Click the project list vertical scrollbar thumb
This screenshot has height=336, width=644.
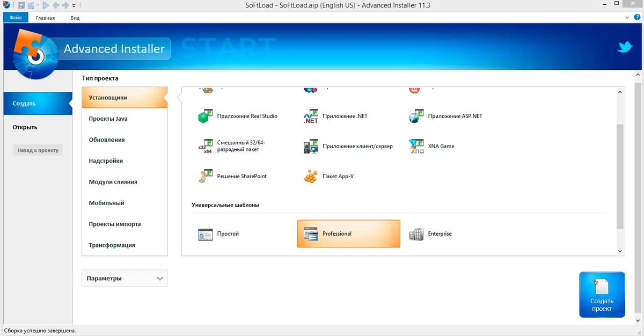coord(620,176)
